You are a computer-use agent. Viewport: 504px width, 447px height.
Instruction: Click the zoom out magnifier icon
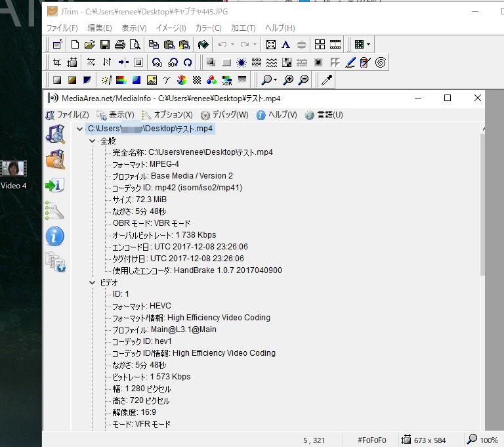[x=303, y=80]
